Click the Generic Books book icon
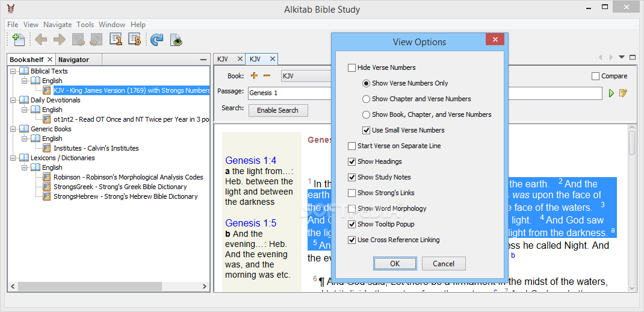644x312 pixels. pos(24,129)
